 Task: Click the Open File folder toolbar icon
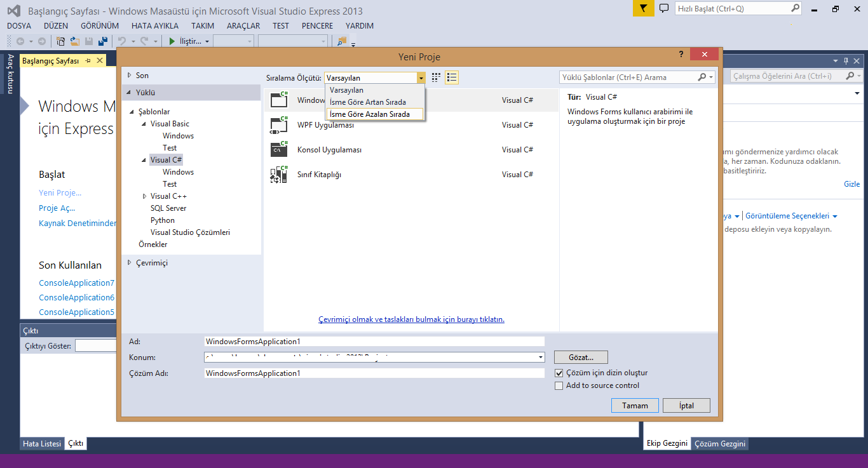click(75, 41)
